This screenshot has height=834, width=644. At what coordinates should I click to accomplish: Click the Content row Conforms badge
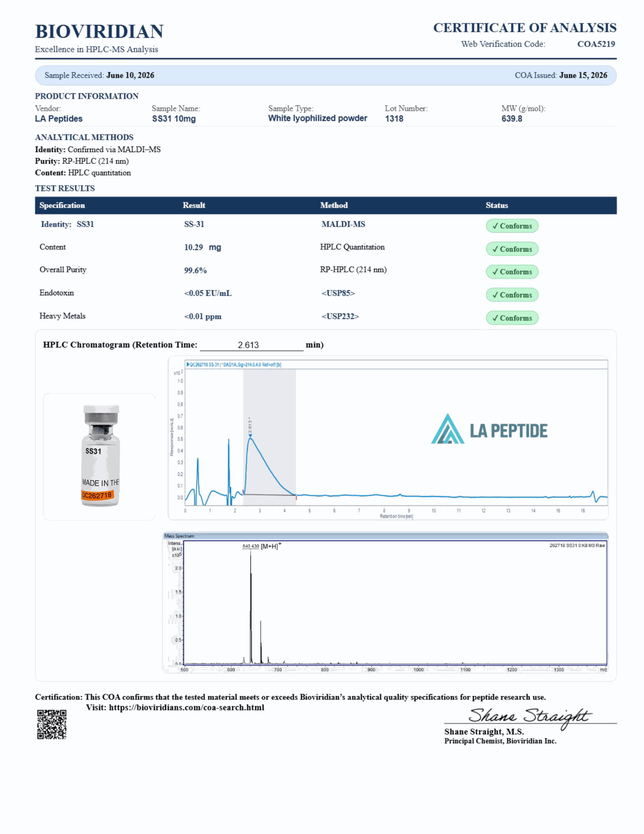(512, 249)
